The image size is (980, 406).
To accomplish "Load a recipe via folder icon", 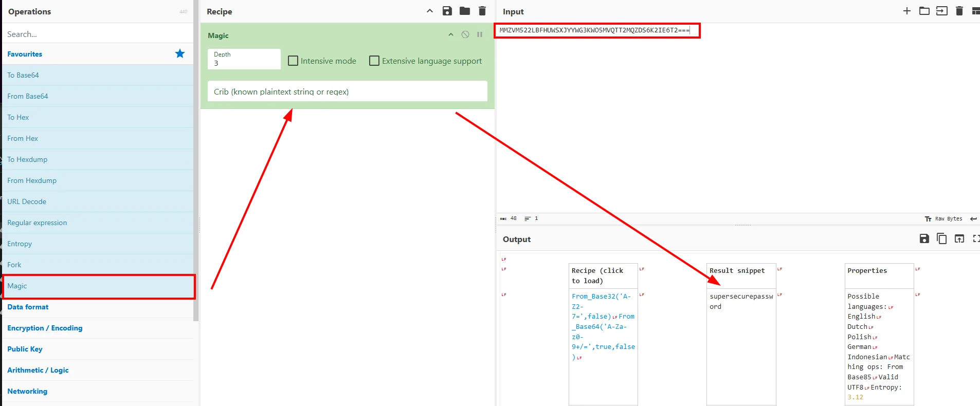I will tap(465, 11).
